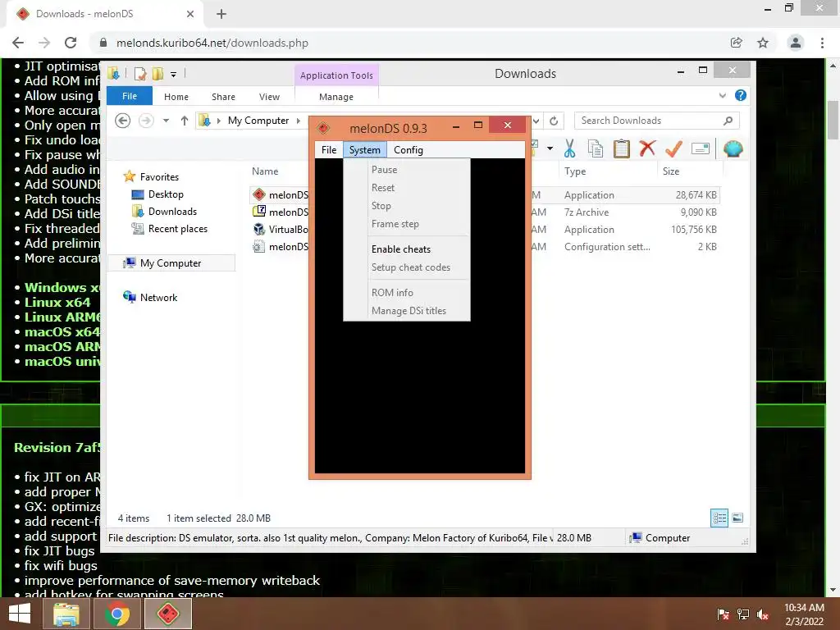Viewport: 840px width, 630px height.
Task: Go forward in Explorer navigation
Action: click(x=146, y=121)
